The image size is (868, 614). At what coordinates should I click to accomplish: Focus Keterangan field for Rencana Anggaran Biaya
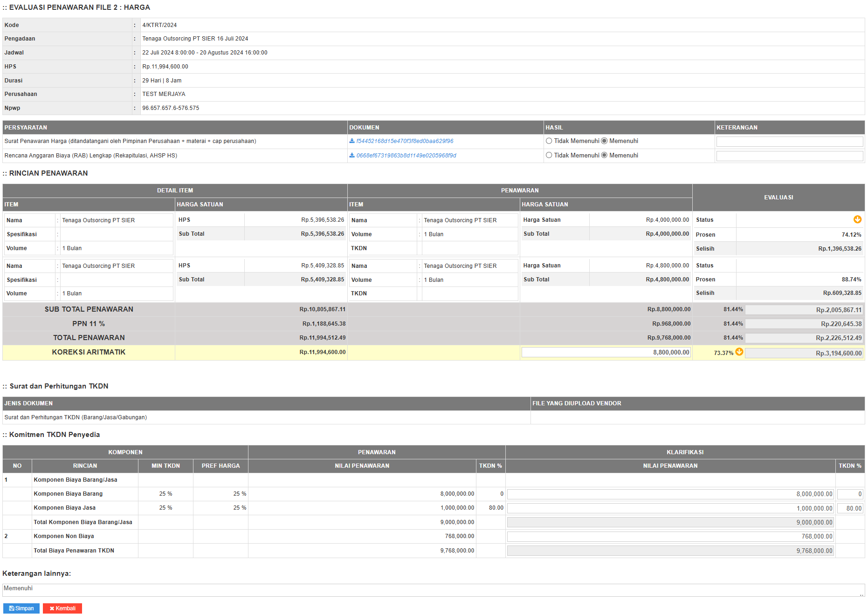point(789,156)
